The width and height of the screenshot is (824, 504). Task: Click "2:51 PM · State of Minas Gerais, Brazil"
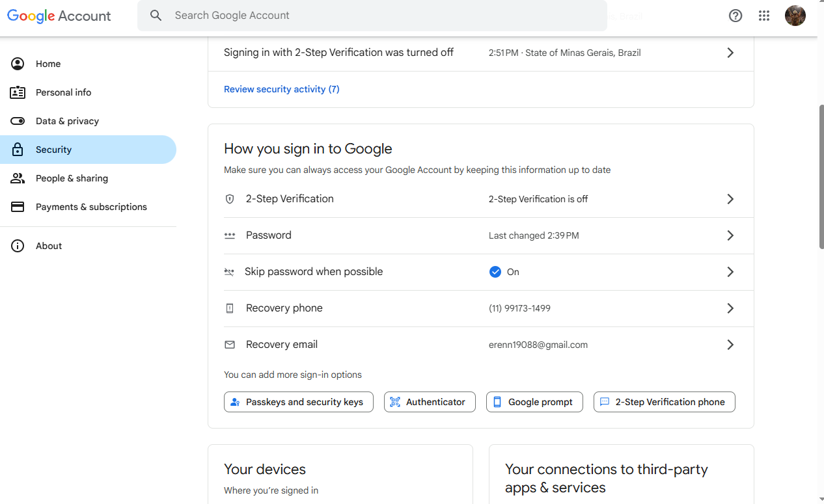click(565, 53)
